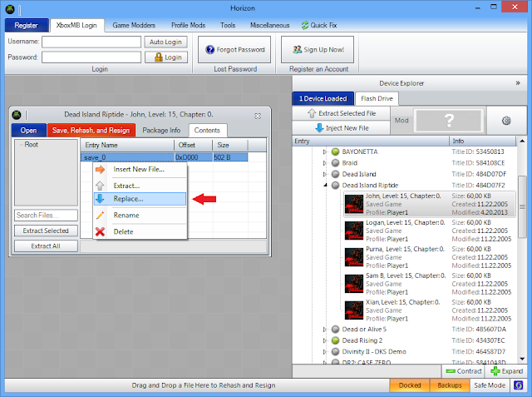
Task: Toggle the Docked status button
Action: [x=411, y=387]
